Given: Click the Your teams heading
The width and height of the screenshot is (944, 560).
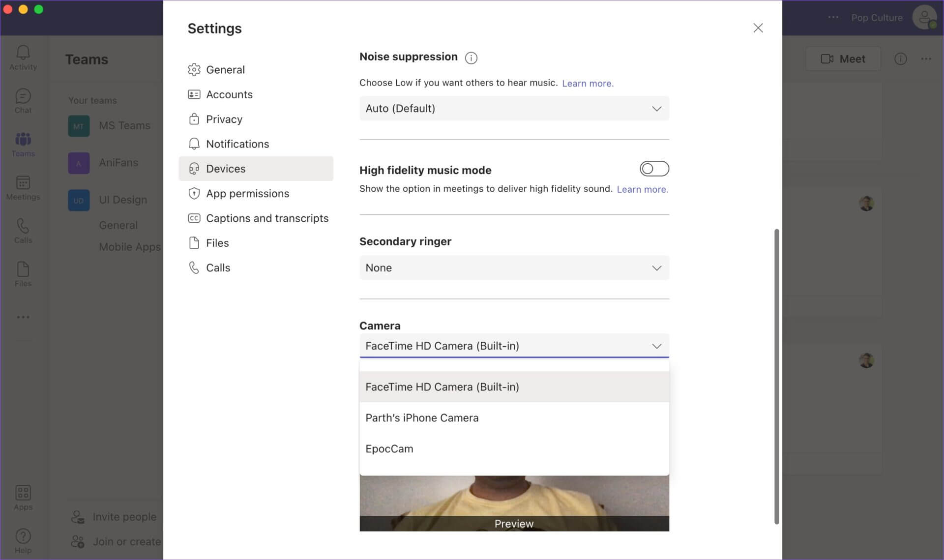Looking at the screenshot, I should point(92,100).
